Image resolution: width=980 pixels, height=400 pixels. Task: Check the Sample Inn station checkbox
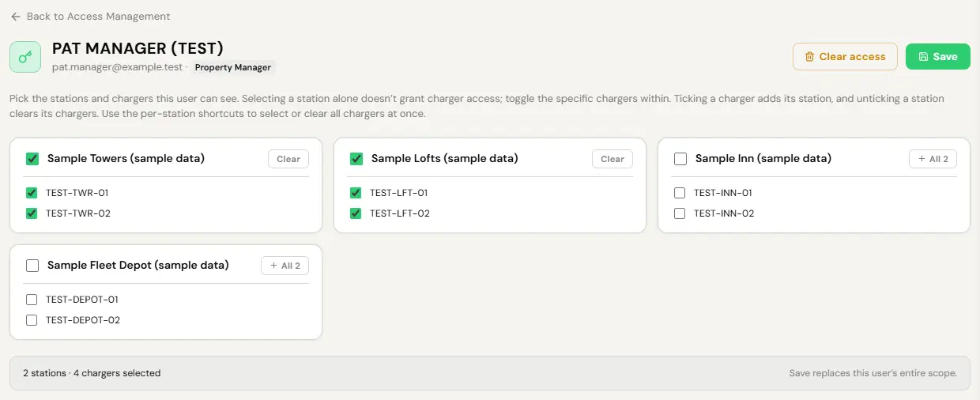[x=680, y=159]
